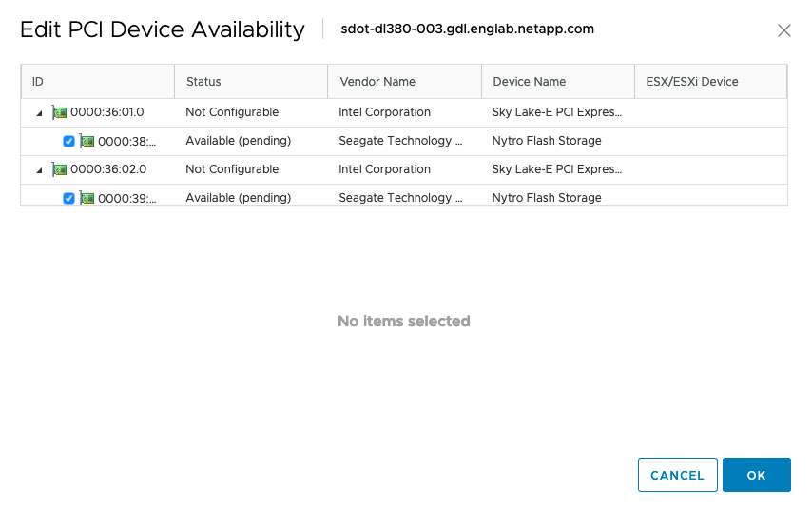Uncheck the 0000:38 Nytro Flash Storage checkbox
Screen dimensions: 812x511
[68, 142]
